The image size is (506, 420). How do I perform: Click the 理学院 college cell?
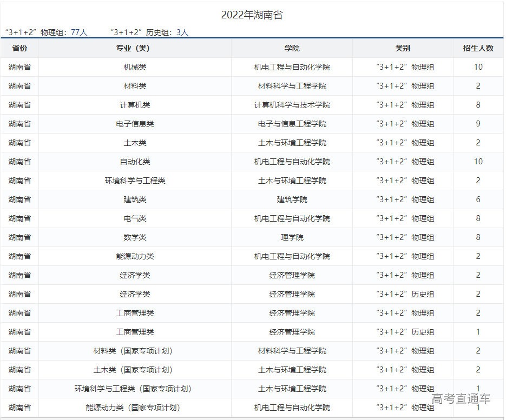[x=292, y=237]
